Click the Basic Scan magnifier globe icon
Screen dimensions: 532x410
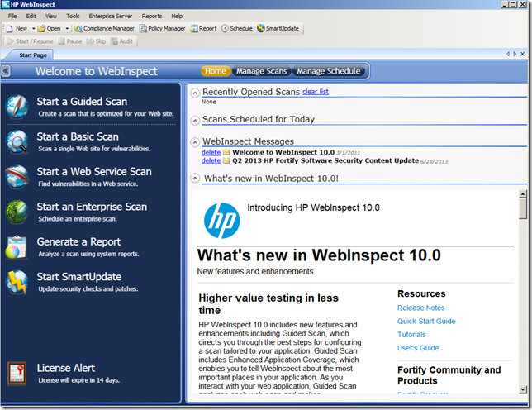[17, 142]
